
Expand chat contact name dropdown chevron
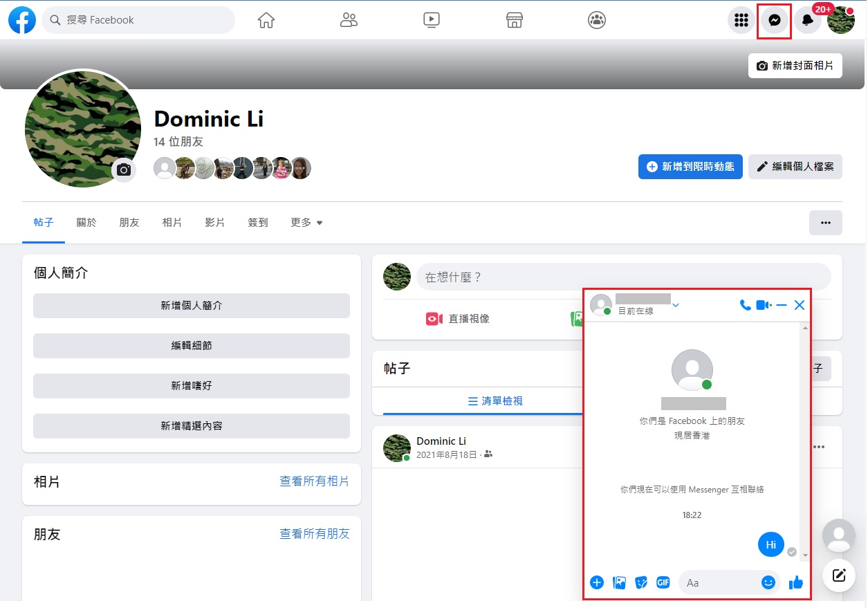(676, 305)
